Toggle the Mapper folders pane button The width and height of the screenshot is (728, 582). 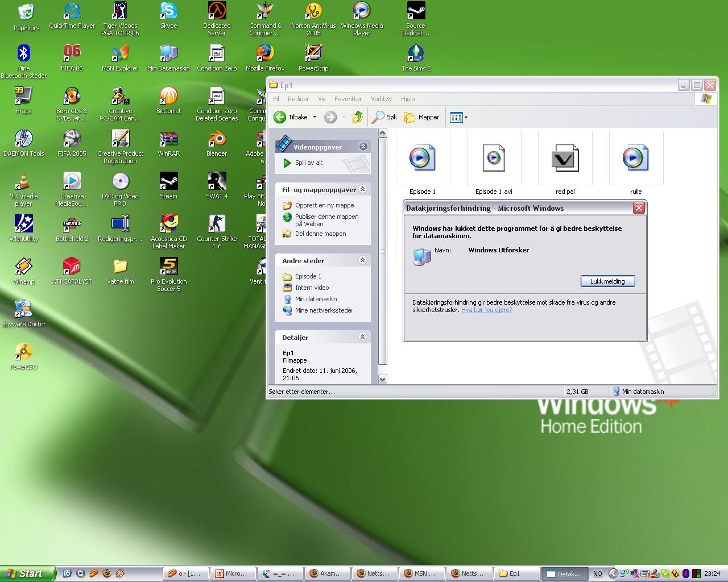coord(421,117)
